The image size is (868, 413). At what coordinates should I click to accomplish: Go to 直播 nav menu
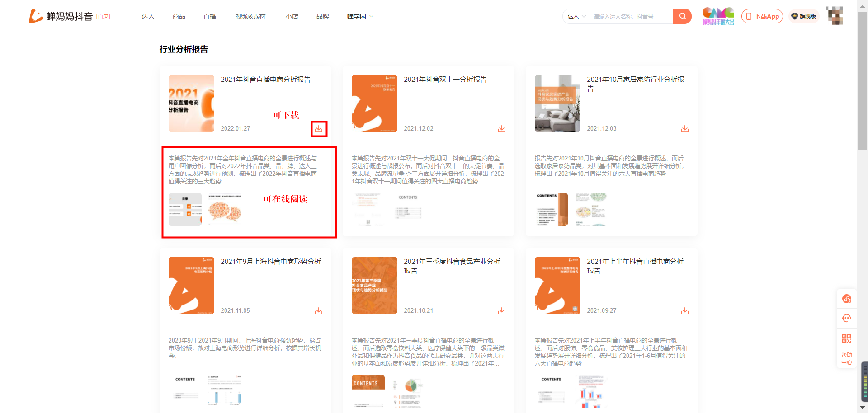(x=210, y=16)
